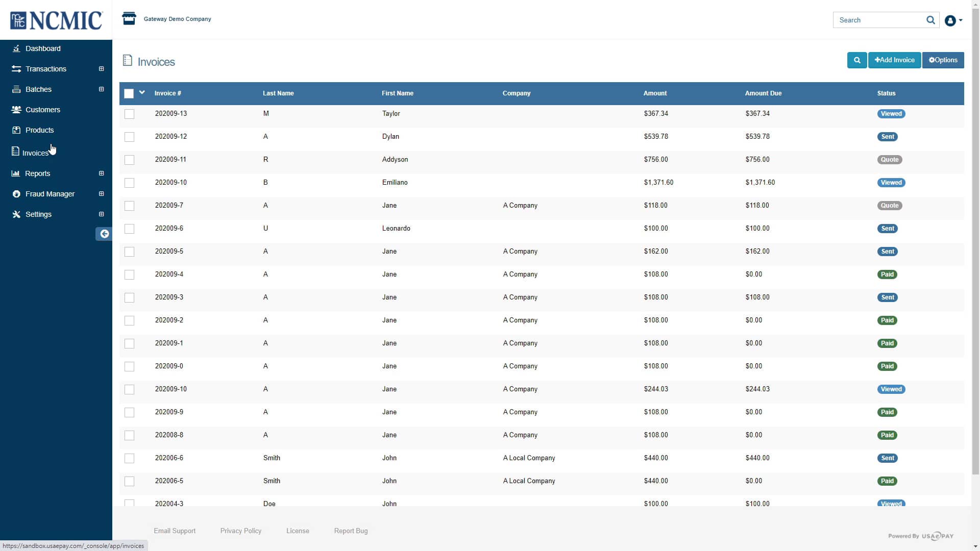
Task: Collapse the sidebar with the arrow button
Action: [104, 234]
